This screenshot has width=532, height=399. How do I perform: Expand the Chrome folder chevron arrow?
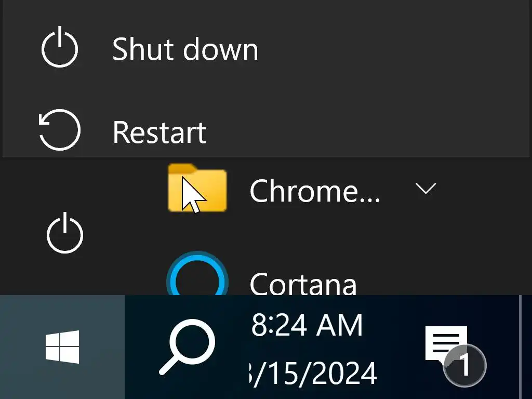[x=425, y=189]
